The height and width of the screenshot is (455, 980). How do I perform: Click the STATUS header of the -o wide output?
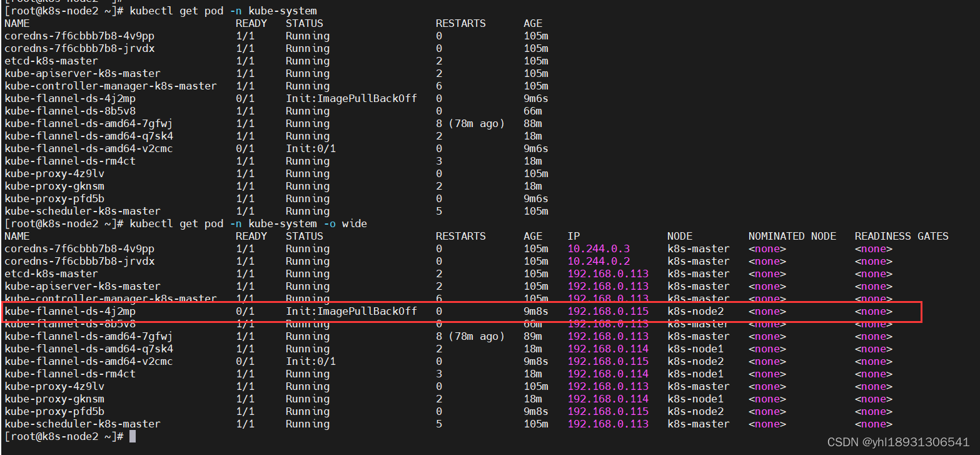click(305, 236)
